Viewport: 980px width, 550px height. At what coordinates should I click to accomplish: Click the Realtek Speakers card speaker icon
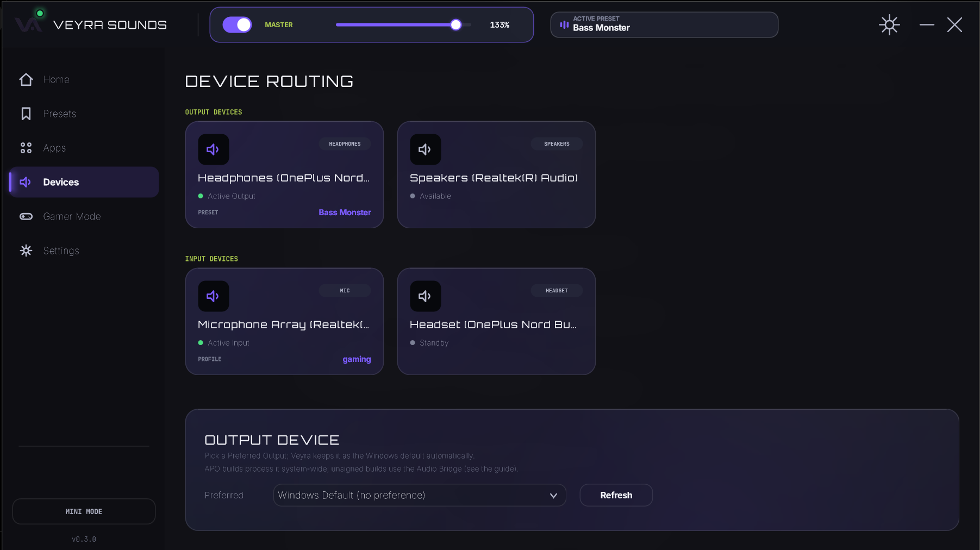425,149
